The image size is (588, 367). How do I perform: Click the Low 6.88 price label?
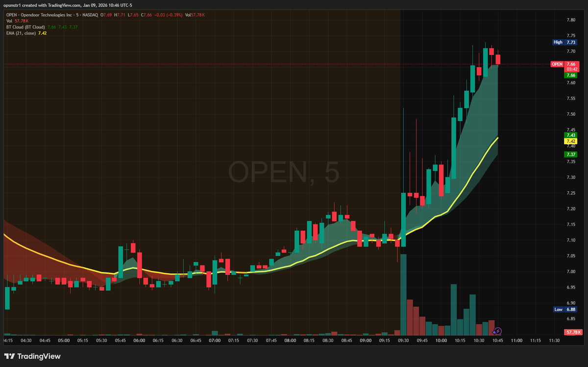tap(565, 310)
